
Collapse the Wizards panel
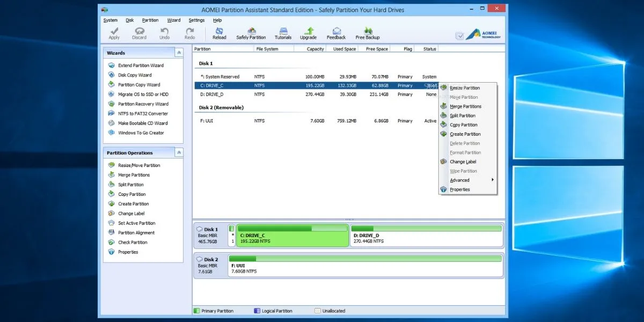point(179,53)
